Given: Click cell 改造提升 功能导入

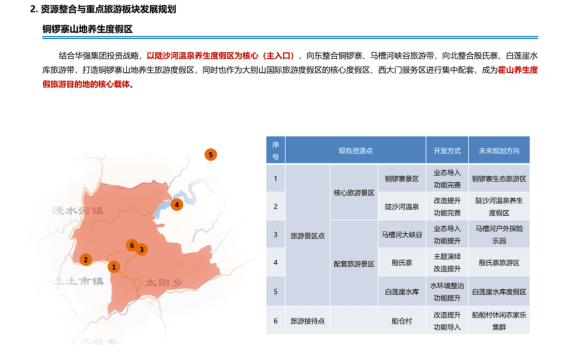Looking at the screenshot, I should click(447, 321).
